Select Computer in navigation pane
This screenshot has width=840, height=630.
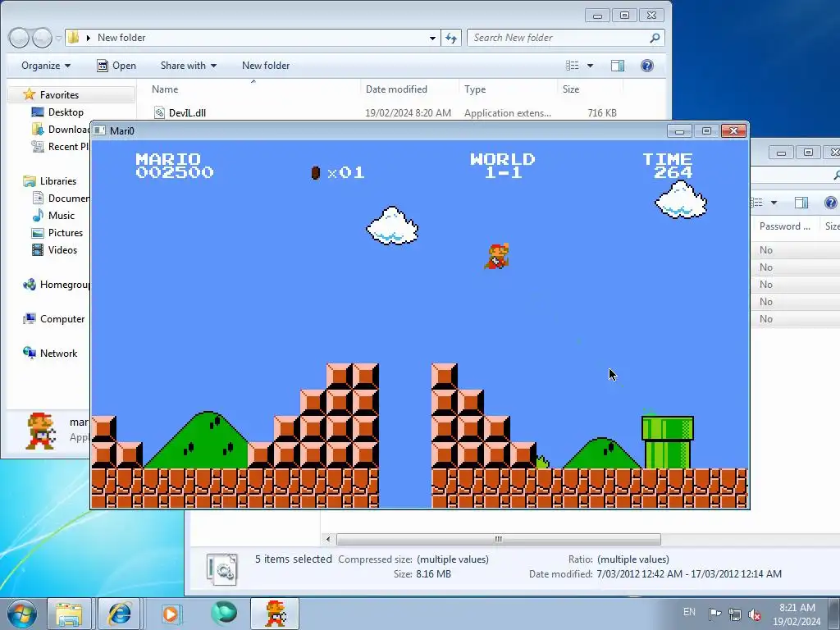[62, 319]
